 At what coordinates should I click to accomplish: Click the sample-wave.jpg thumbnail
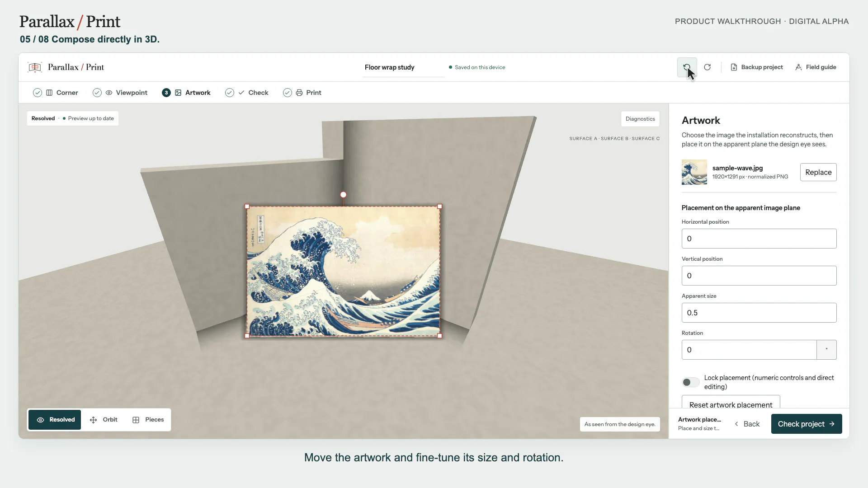point(694,172)
